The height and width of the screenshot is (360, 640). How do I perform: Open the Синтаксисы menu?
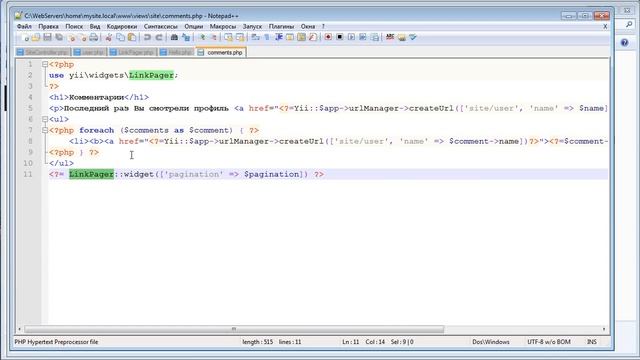coord(160,27)
